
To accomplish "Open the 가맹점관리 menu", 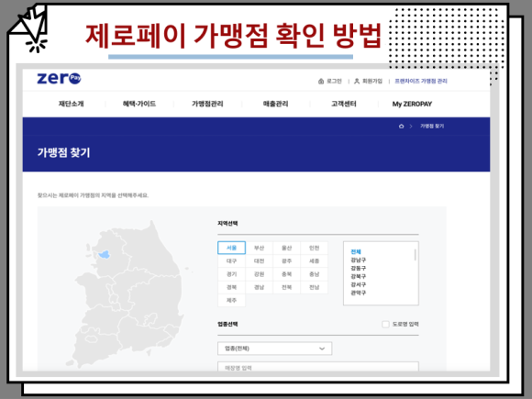I will coord(207,104).
